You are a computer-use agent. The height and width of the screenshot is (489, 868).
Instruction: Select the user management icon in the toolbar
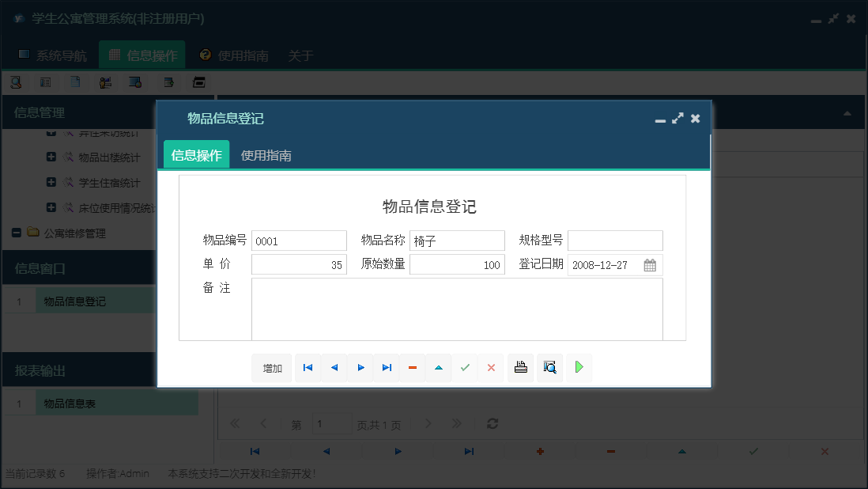[105, 81]
